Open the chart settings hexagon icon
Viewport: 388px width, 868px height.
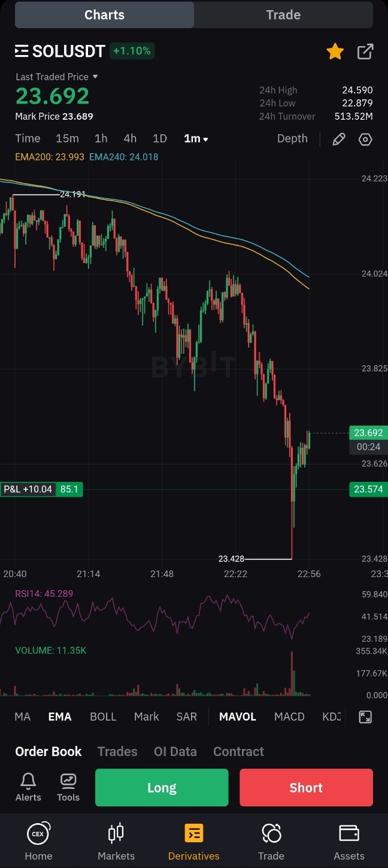pyautogui.click(x=365, y=139)
